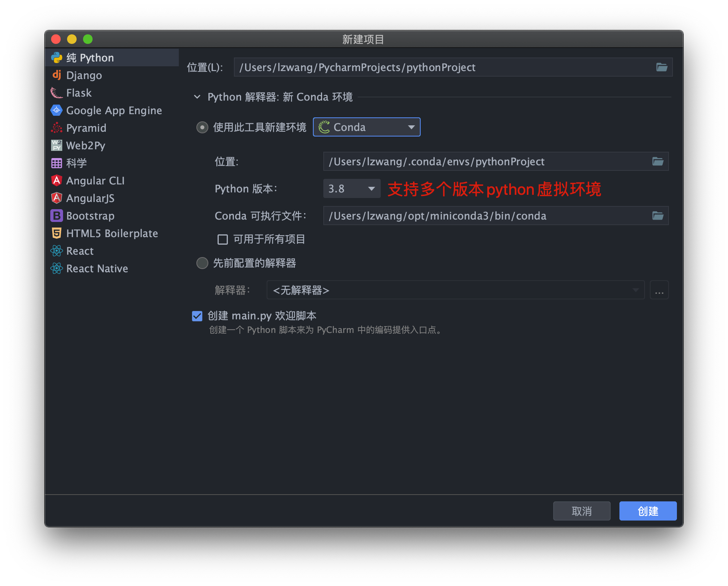Browse folder for Conda environment location
Viewport: 728px width, 586px height.
658,161
